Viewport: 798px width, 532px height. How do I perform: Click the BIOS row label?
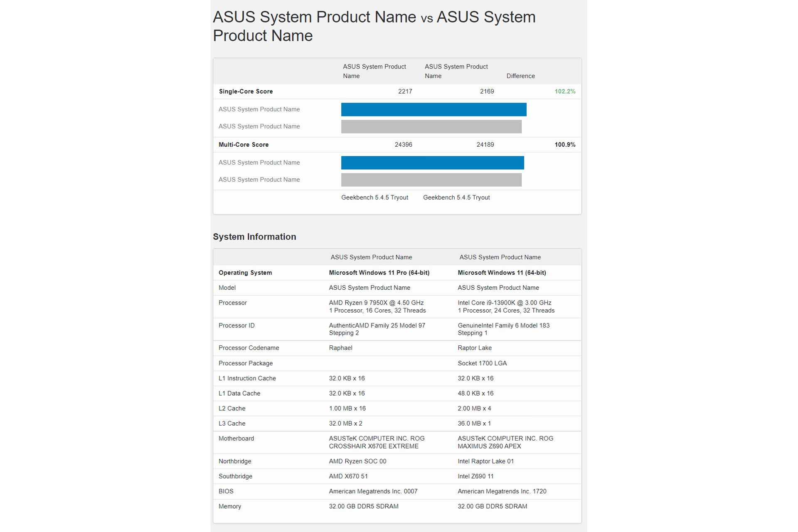click(x=226, y=491)
